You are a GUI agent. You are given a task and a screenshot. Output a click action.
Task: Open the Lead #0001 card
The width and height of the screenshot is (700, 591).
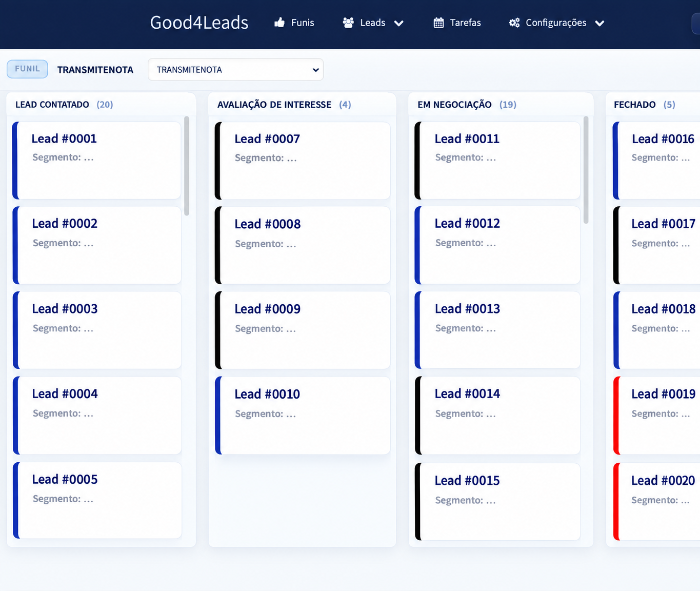(97, 161)
